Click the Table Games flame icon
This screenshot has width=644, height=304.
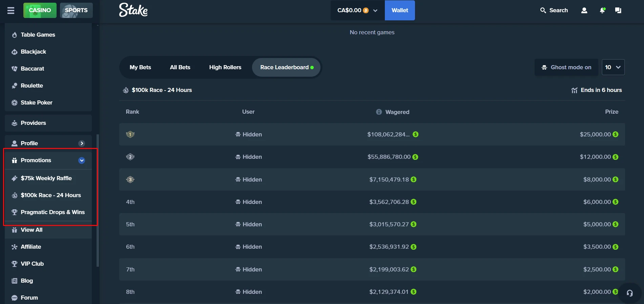click(x=14, y=35)
